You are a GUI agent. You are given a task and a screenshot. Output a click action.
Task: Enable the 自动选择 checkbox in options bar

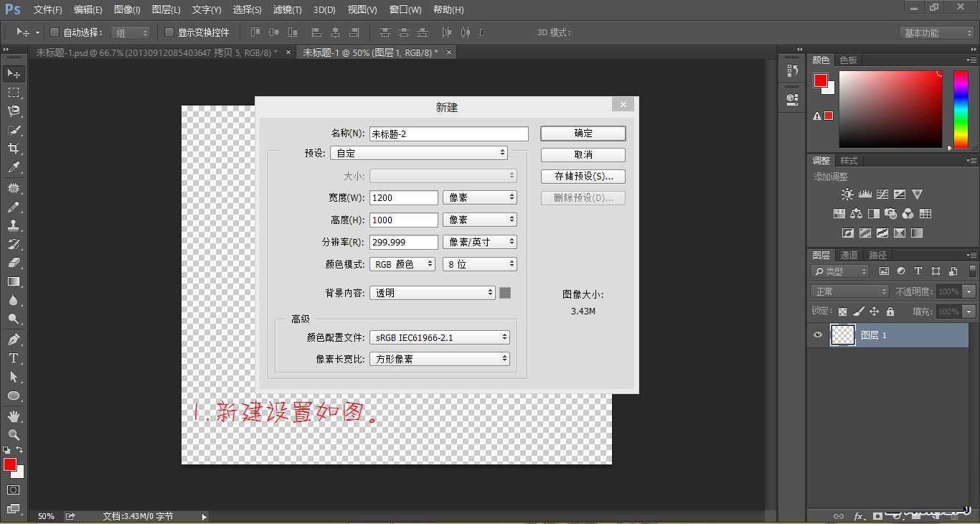(x=54, y=32)
